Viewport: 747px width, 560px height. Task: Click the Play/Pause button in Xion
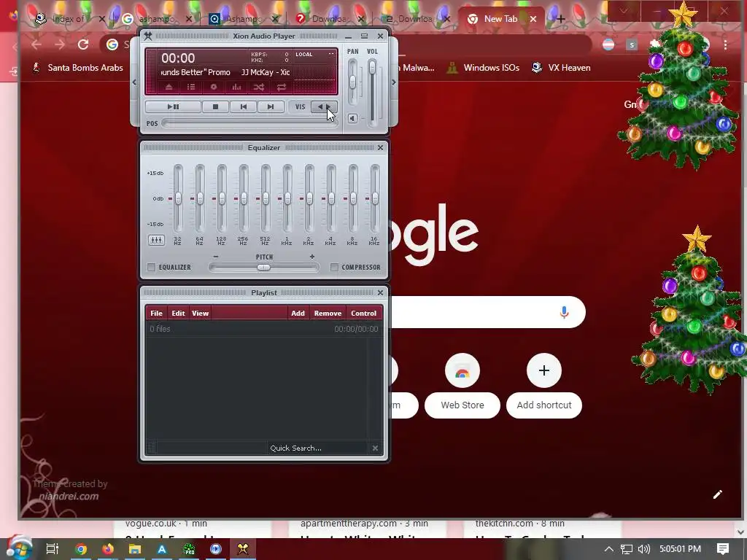[x=173, y=106]
